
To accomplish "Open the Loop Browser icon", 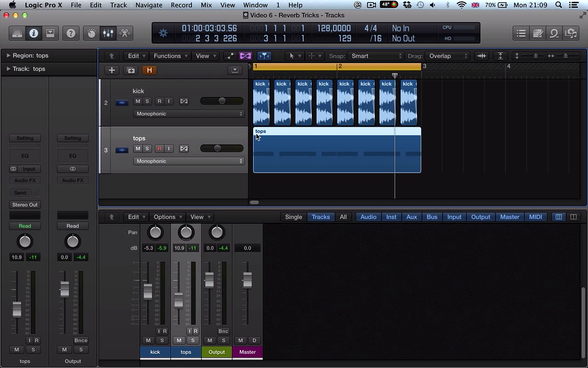I will (x=554, y=34).
